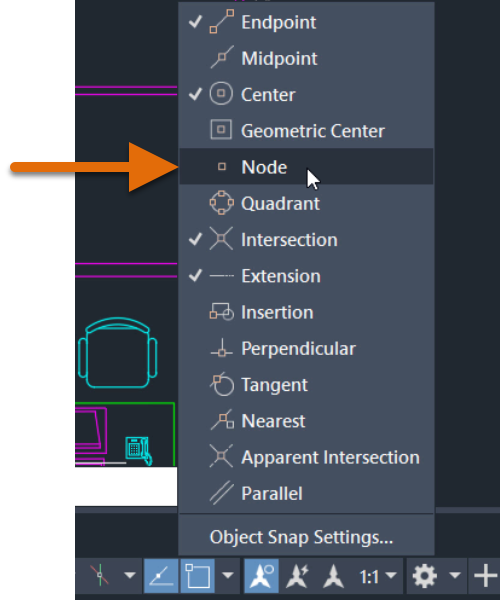
Task: Enable Geometric Center snap mode
Action: [306, 131]
